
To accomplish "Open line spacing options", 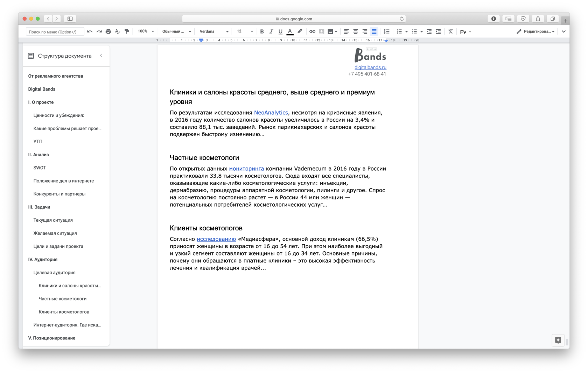I will tap(386, 31).
